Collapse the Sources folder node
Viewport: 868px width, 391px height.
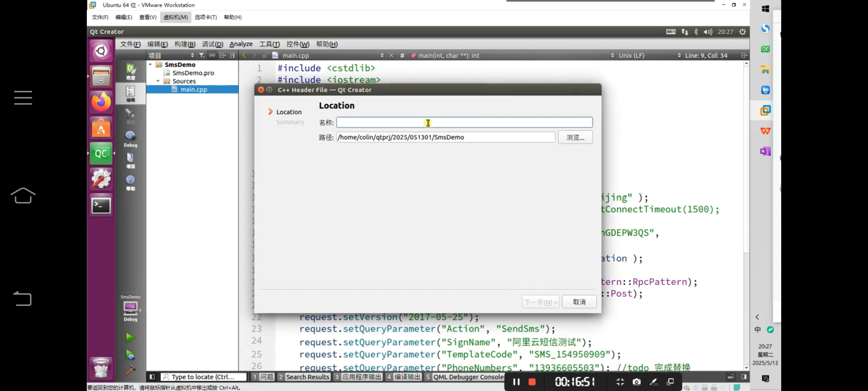point(158,81)
